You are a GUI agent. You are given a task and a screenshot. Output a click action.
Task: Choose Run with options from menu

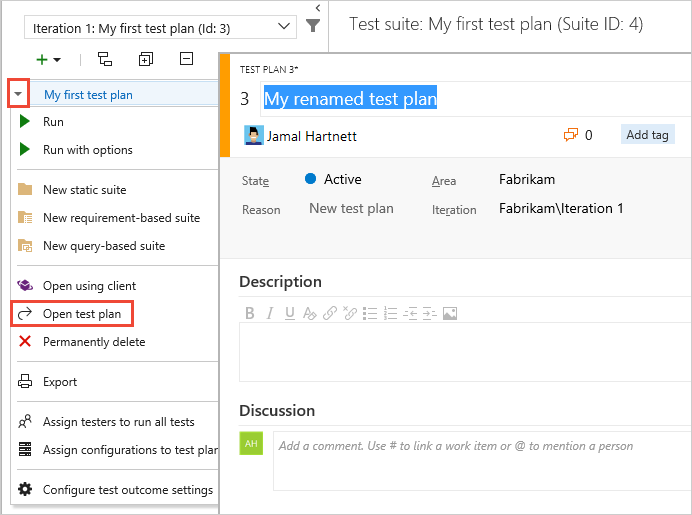(x=87, y=150)
